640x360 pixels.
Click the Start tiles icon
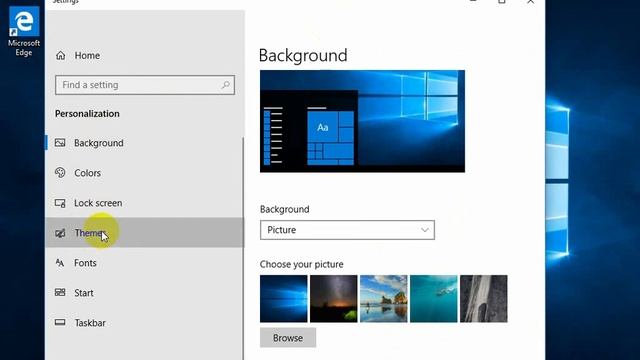[60, 293]
